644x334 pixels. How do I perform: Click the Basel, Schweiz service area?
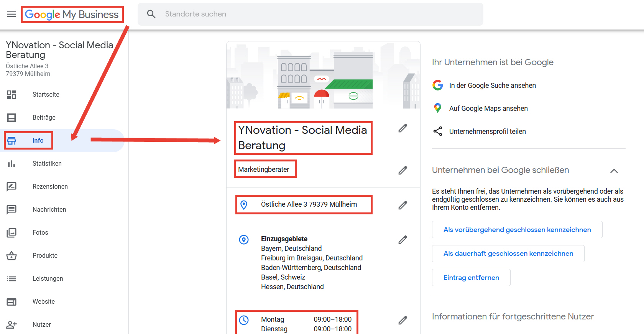[283, 277]
